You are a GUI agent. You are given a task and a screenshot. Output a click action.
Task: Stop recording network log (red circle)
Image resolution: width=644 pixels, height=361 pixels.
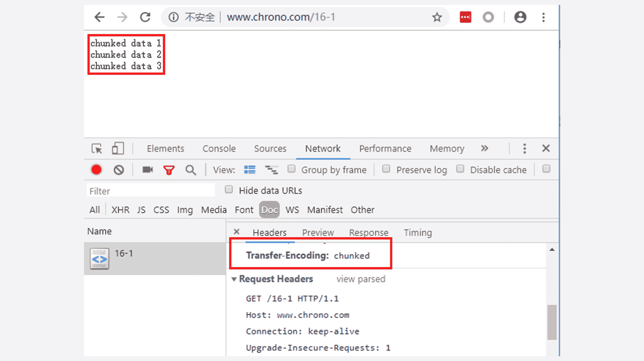click(96, 170)
